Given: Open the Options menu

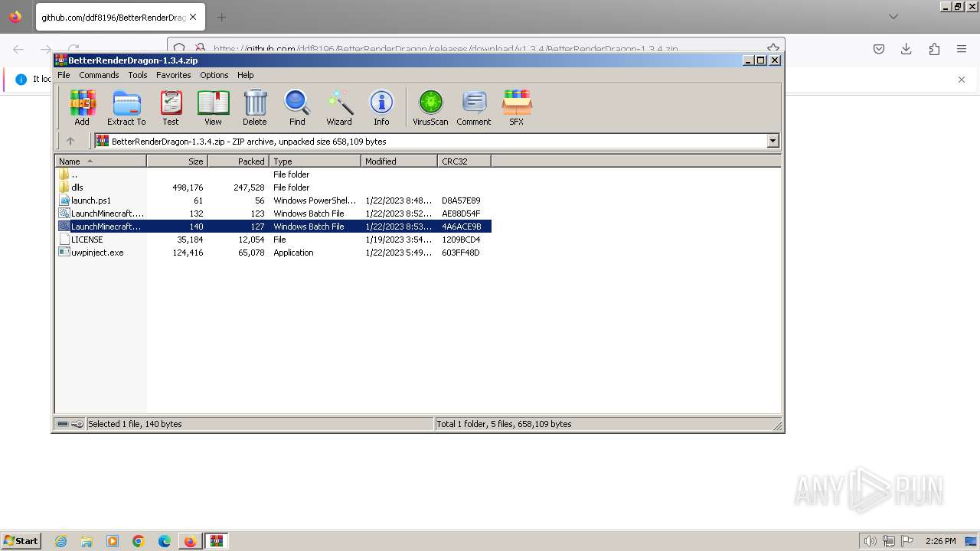Looking at the screenshot, I should (214, 75).
